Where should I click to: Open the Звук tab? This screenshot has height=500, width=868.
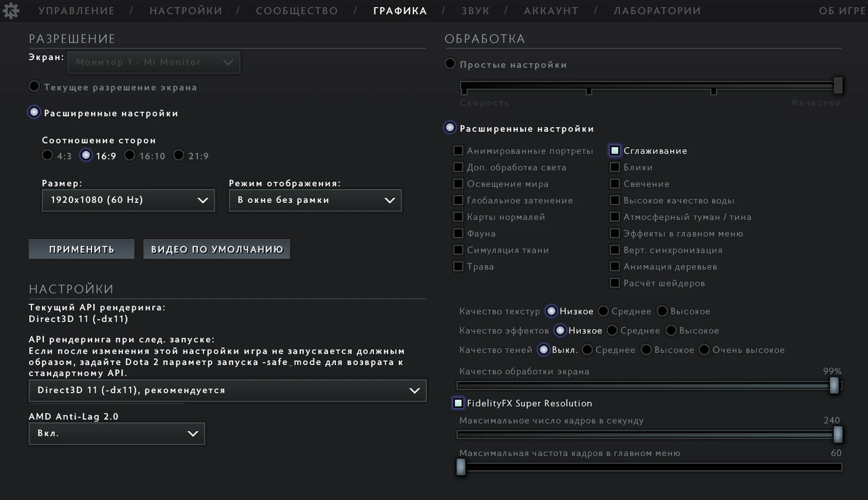475,11
